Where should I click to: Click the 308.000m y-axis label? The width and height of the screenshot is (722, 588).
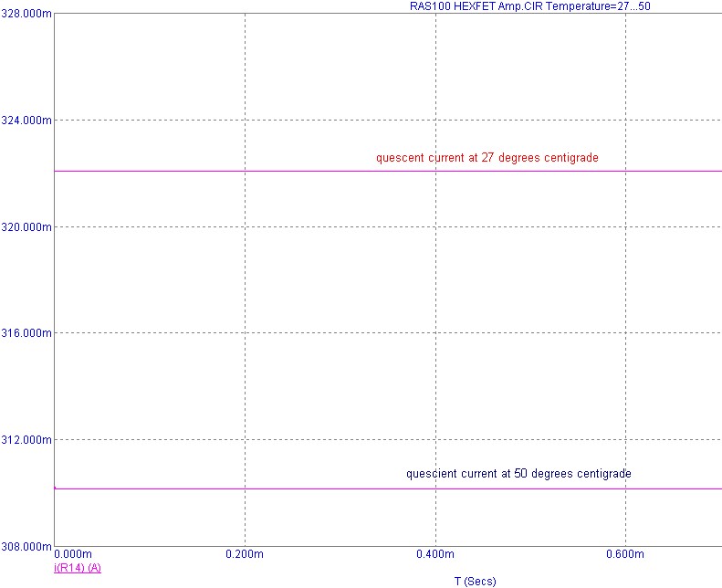click(x=26, y=547)
